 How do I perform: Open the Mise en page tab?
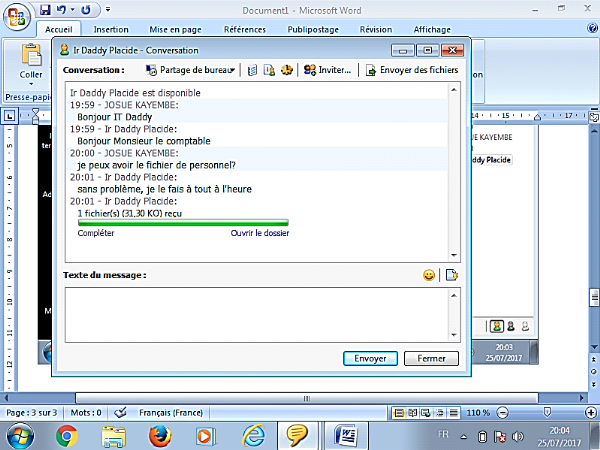(175, 29)
